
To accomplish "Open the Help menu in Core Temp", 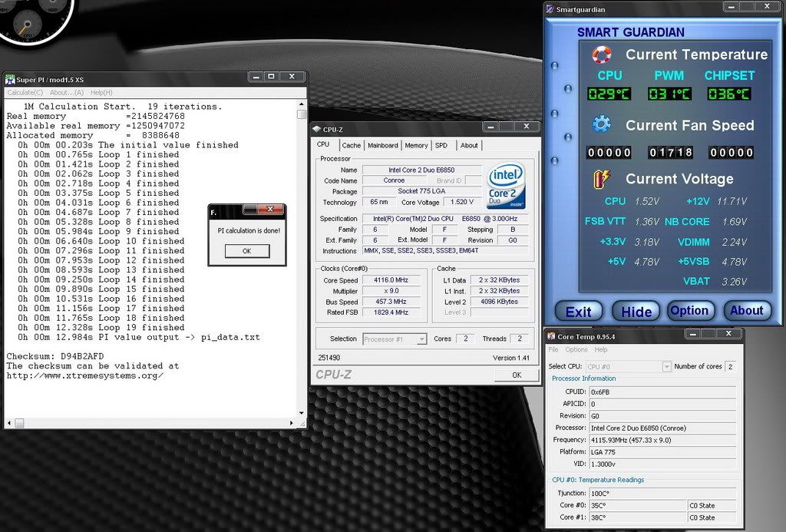I will tap(601, 349).
